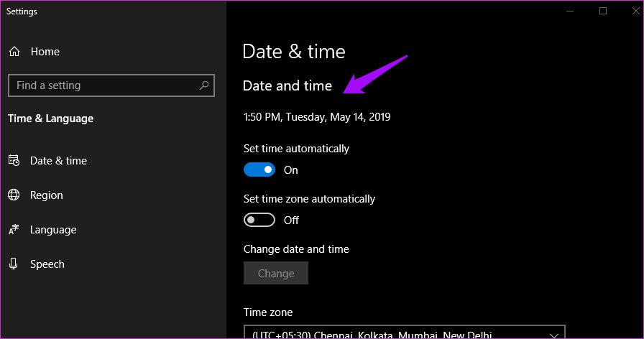Screen dimensions: 644x339
Task: Minimize the Settings window
Action: tap(570, 11)
